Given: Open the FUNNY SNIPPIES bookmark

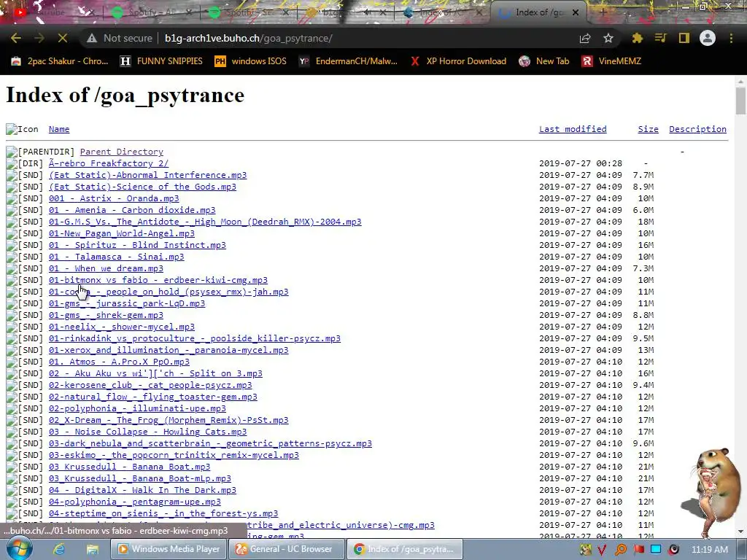Looking at the screenshot, I should 161,61.
